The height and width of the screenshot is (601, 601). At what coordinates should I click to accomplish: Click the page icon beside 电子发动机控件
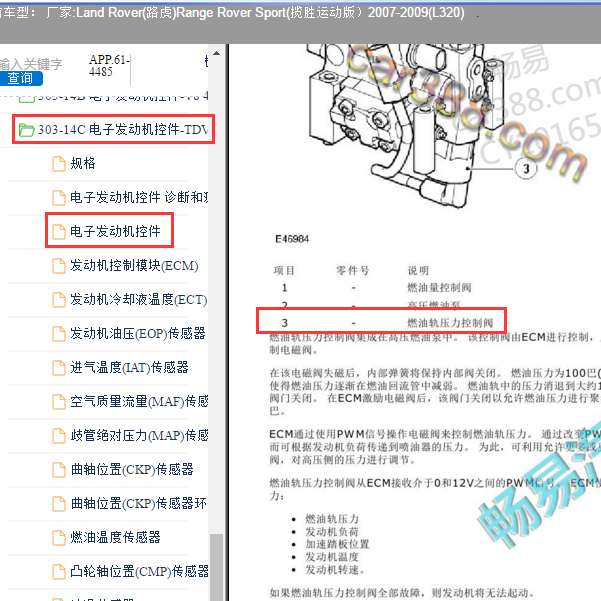[x=59, y=232]
